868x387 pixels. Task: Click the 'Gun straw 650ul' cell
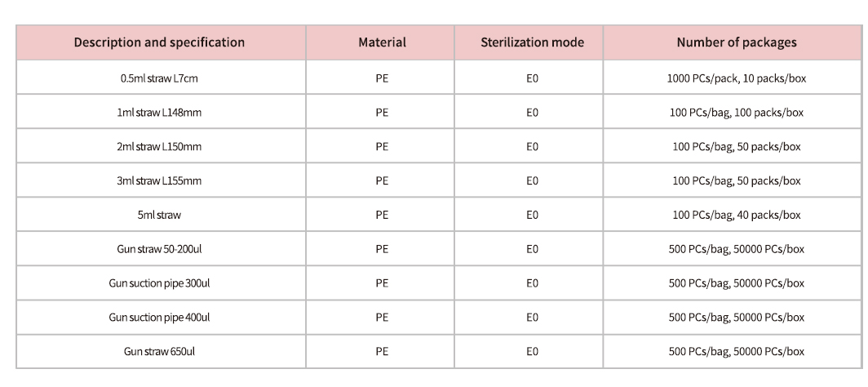pos(159,352)
